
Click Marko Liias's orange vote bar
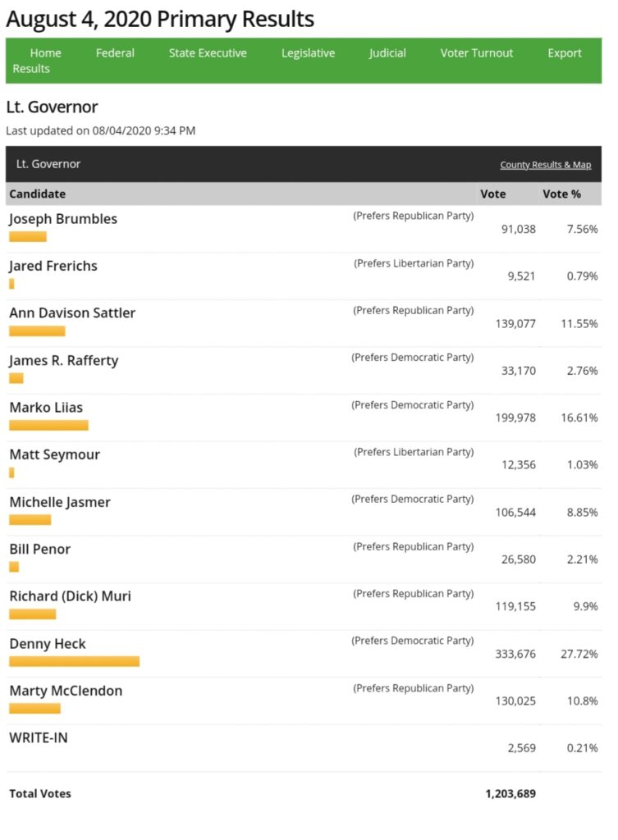pos(48,425)
